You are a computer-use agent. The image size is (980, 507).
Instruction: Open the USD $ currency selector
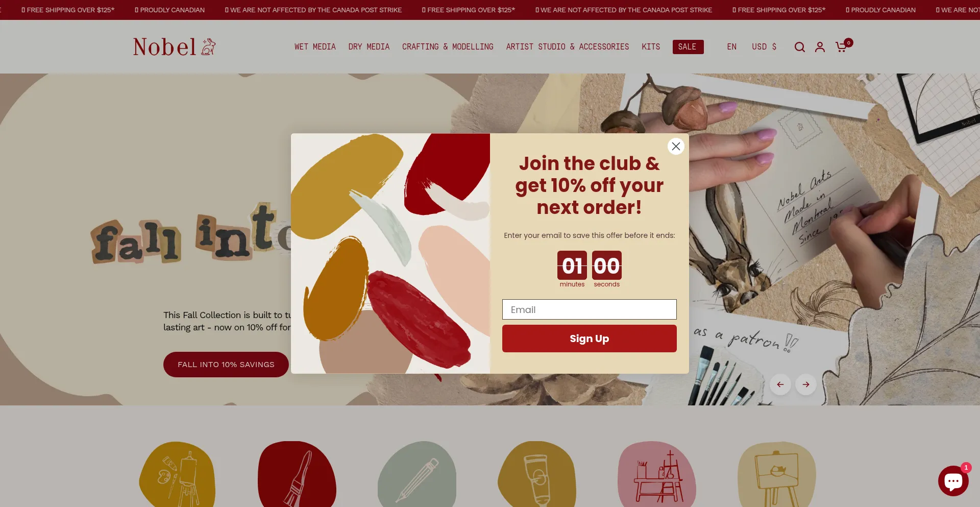[764, 47]
